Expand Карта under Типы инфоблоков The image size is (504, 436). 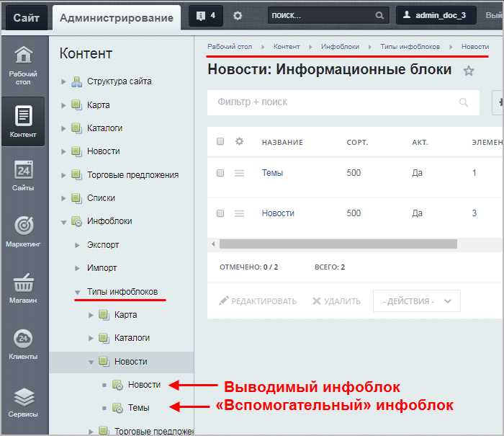coord(91,315)
